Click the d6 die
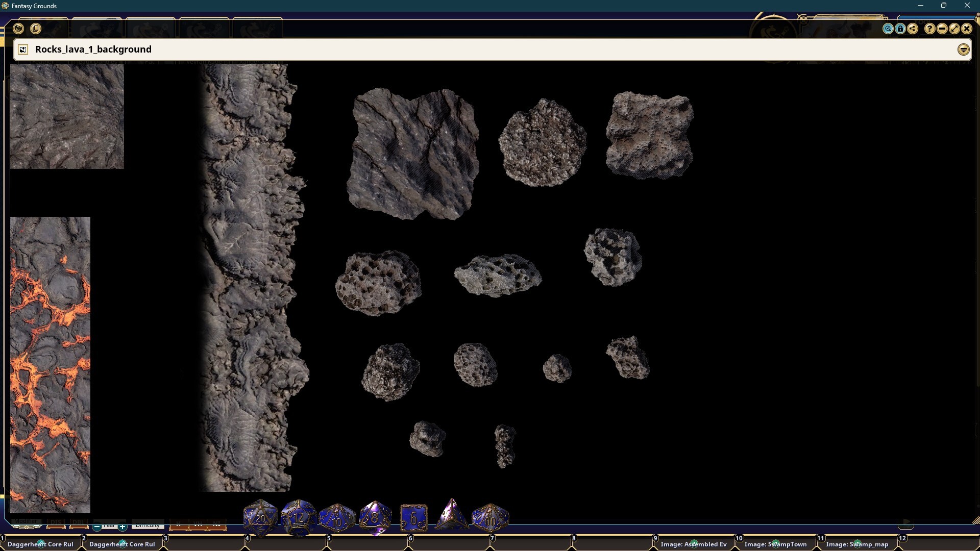980x551 pixels. tap(413, 518)
